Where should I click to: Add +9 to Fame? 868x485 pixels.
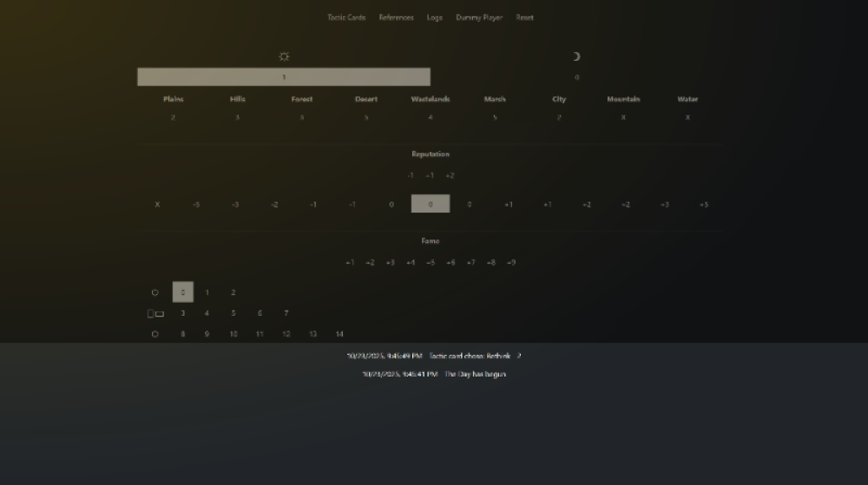pos(510,262)
